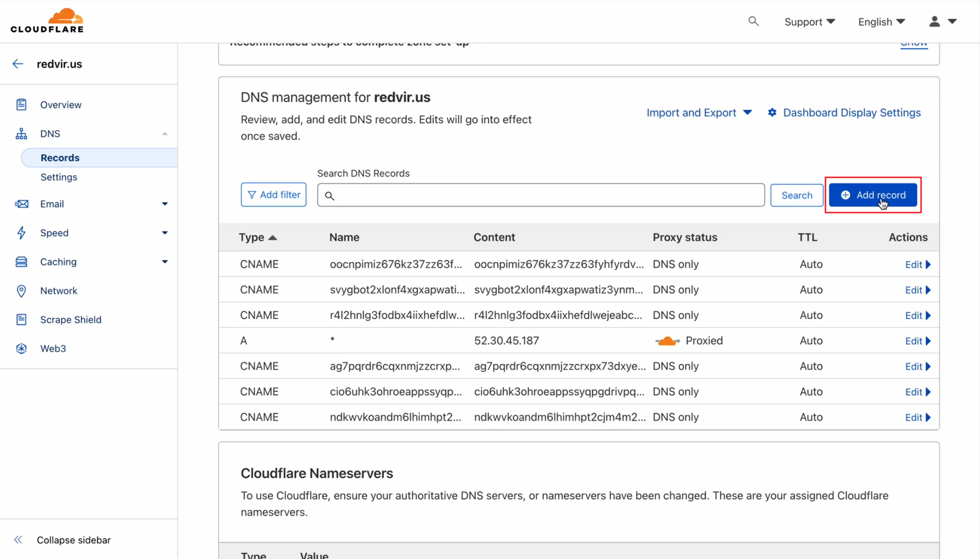Click the top-bar search magnifier icon
Viewport: 980px width, 559px height.
(x=753, y=21)
